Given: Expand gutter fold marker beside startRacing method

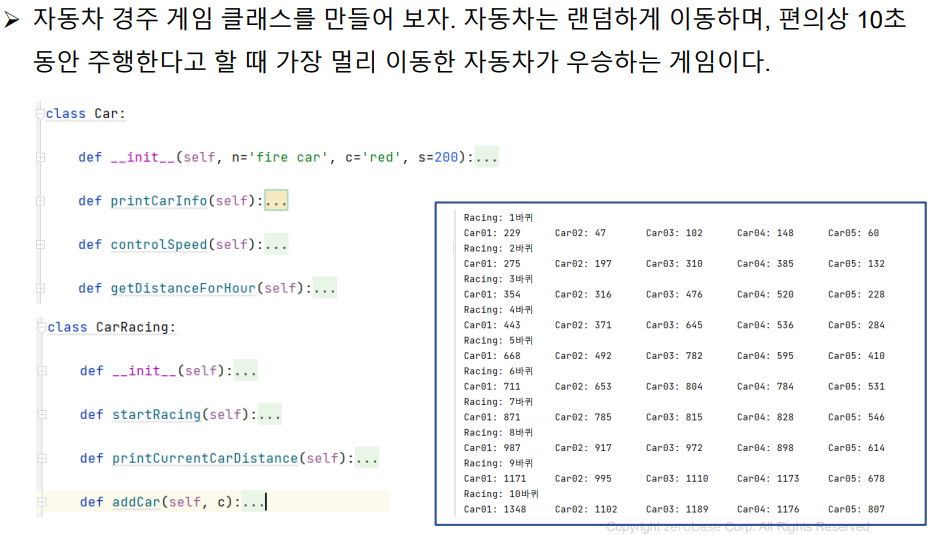Looking at the screenshot, I should coord(42,414).
